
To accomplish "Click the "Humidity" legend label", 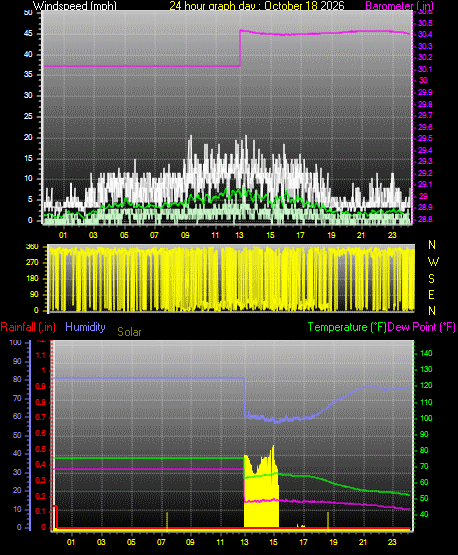I will click(85, 327).
